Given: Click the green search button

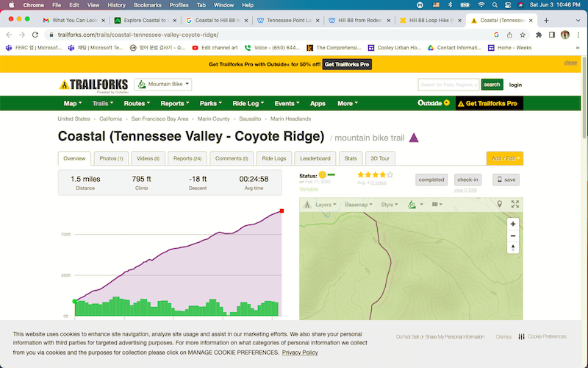Looking at the screenshot, I should (x=492, y=85).
